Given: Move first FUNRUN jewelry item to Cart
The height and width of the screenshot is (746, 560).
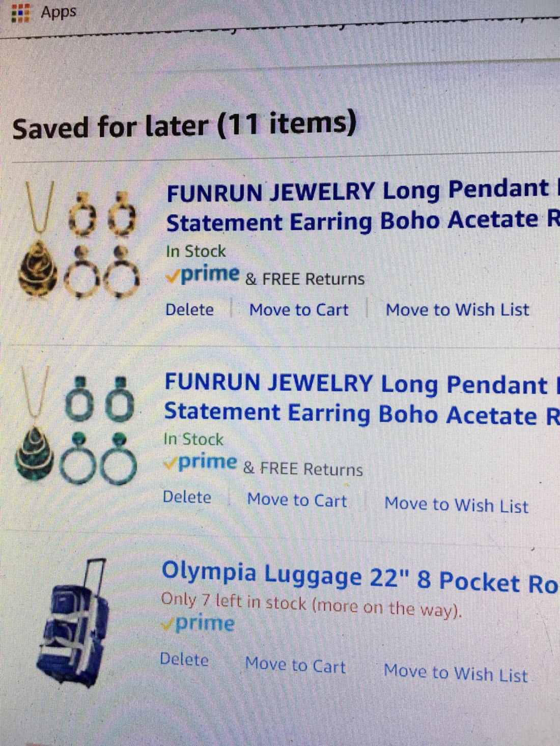Looking at the screenshot, I should [299, 309].
